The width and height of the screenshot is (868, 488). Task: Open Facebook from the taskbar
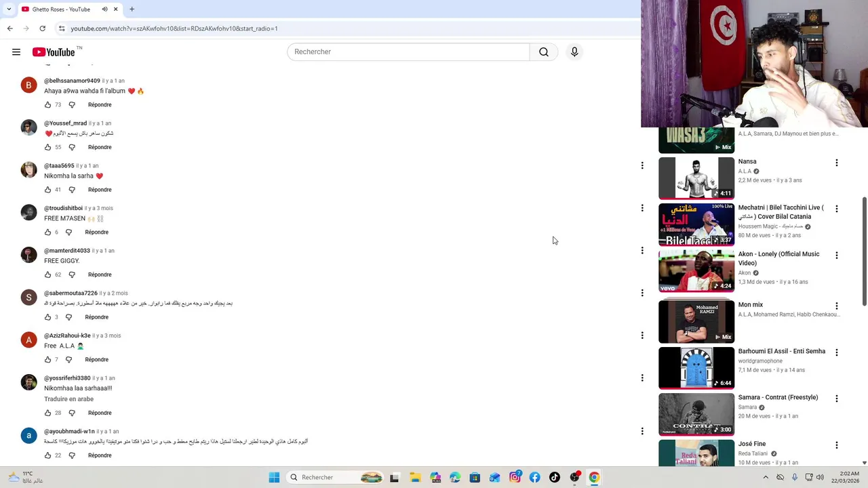coord(534,478)
